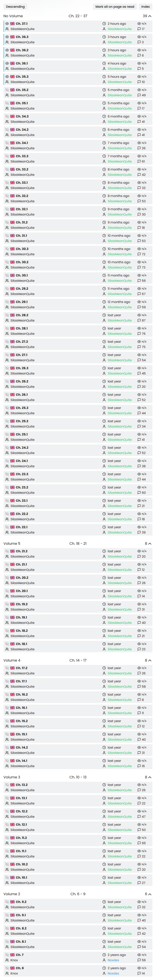Viewport: 156px width, 980px height.
Task: Open the Noxdes uploader link for Ch. 6
Action: pyautogui.click(x=113, y=974)
